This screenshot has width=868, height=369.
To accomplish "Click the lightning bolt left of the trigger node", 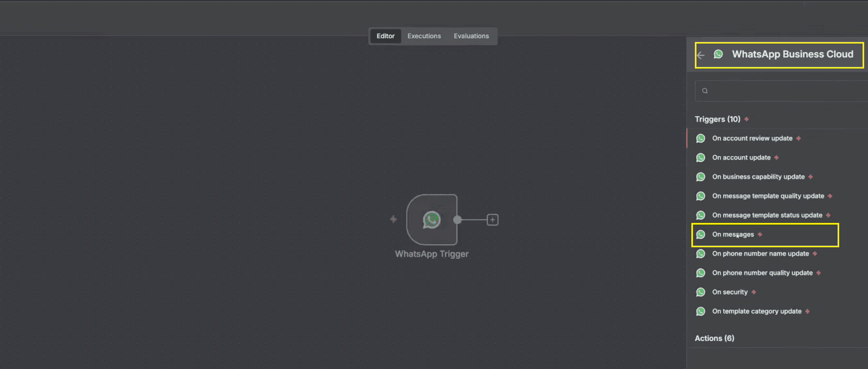I will 393,220.
